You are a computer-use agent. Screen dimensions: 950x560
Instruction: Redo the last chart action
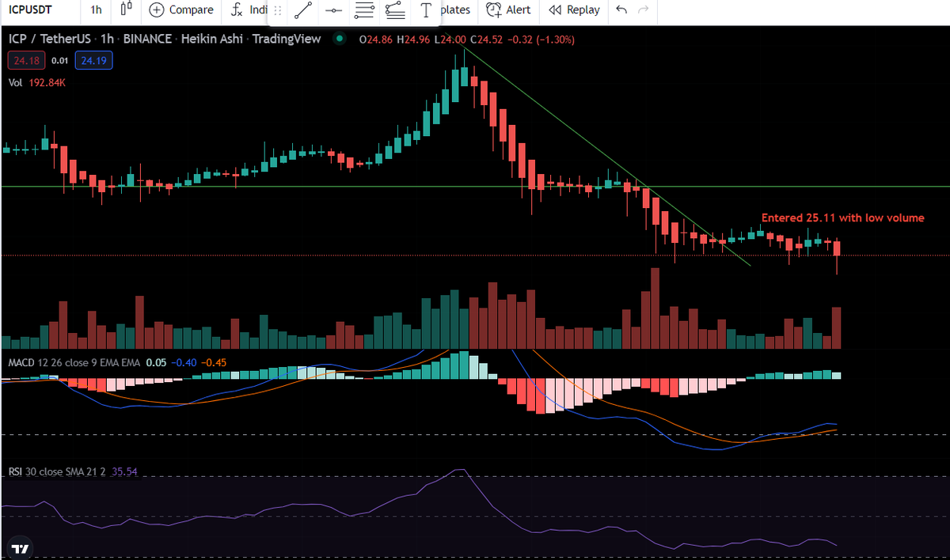tap(644, 9)
